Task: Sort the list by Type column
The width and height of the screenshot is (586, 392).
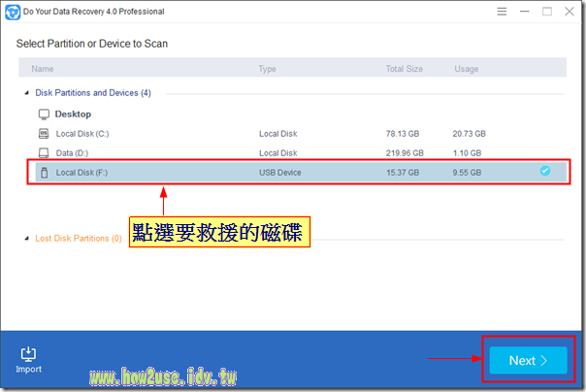Action: [x=267, y=69]
